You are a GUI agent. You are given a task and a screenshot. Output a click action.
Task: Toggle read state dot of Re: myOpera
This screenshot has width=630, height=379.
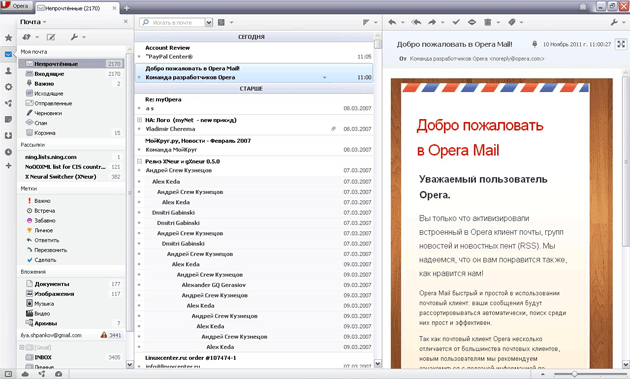(x=139, y=109)
